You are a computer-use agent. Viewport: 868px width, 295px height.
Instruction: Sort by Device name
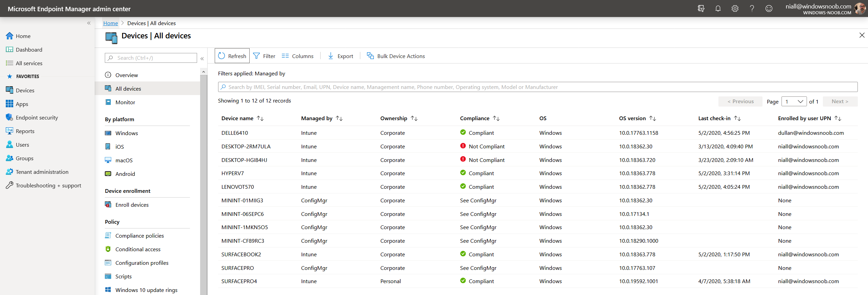coord(243,118)
